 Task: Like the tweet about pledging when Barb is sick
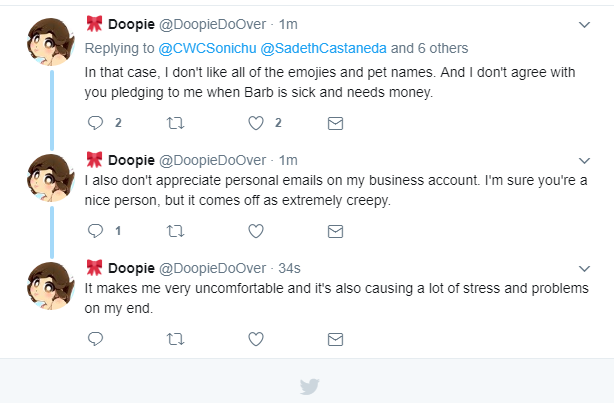click(256, 123)
